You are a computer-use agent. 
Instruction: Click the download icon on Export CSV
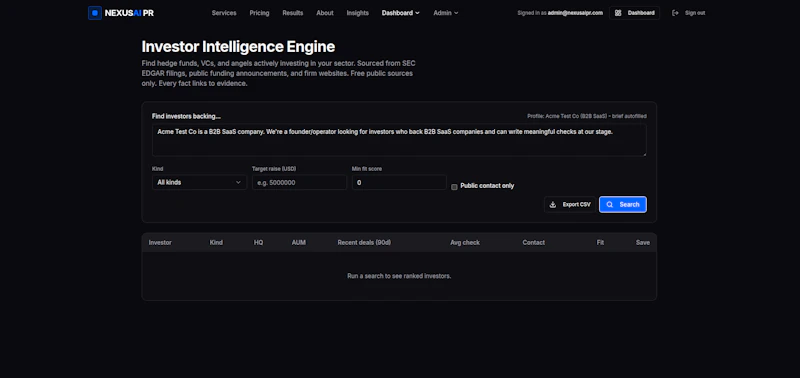(x=553, y=205)
